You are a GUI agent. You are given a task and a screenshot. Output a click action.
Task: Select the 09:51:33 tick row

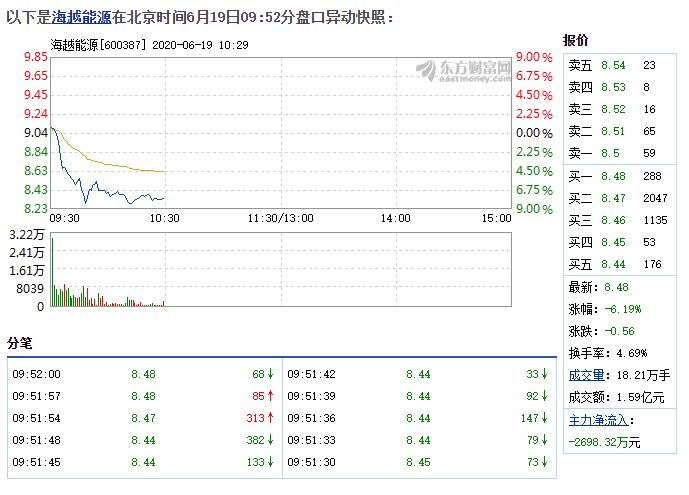(x=418, y=440)
